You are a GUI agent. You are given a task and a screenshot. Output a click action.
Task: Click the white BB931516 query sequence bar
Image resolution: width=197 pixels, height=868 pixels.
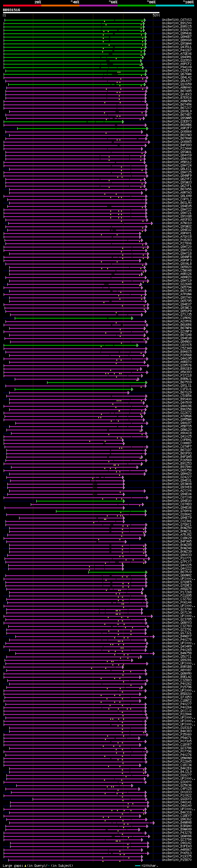[x=81, y=12]
